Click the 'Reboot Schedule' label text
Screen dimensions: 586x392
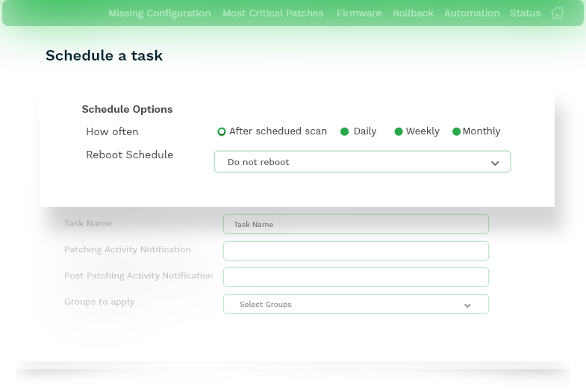[129, 155]
